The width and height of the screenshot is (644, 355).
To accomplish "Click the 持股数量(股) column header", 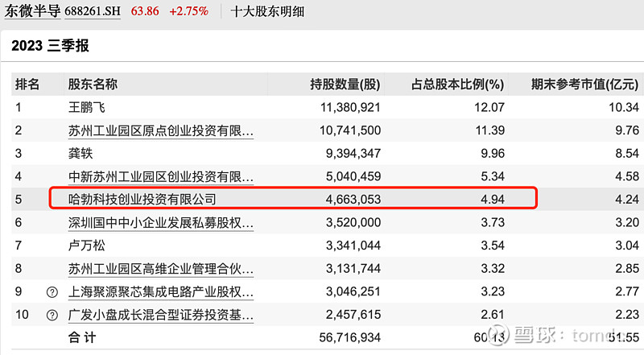I will coord(345,85).
